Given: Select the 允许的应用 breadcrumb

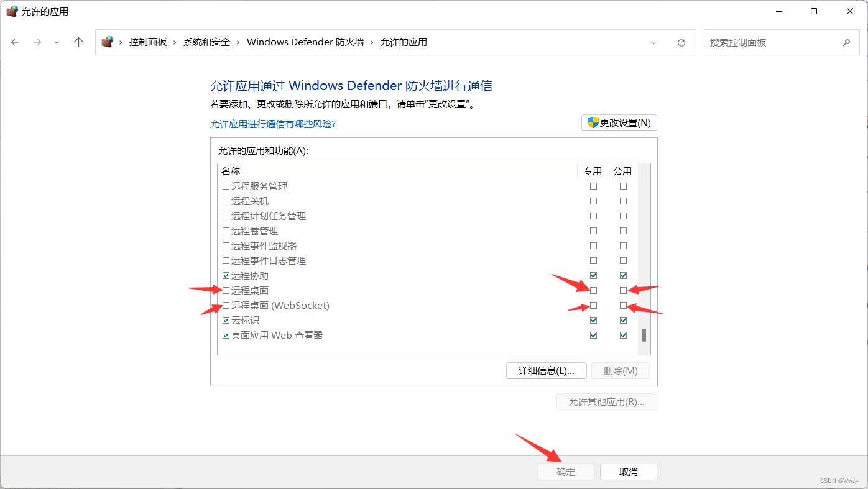Looking at the screenshot, I should tap(404, 42).
